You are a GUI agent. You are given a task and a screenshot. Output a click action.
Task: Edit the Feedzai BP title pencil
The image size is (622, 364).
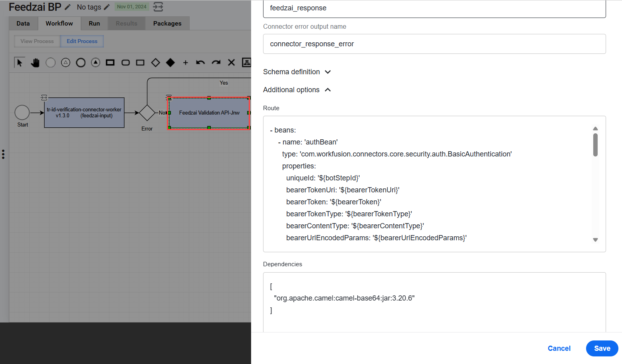click(x=68, y=7)
